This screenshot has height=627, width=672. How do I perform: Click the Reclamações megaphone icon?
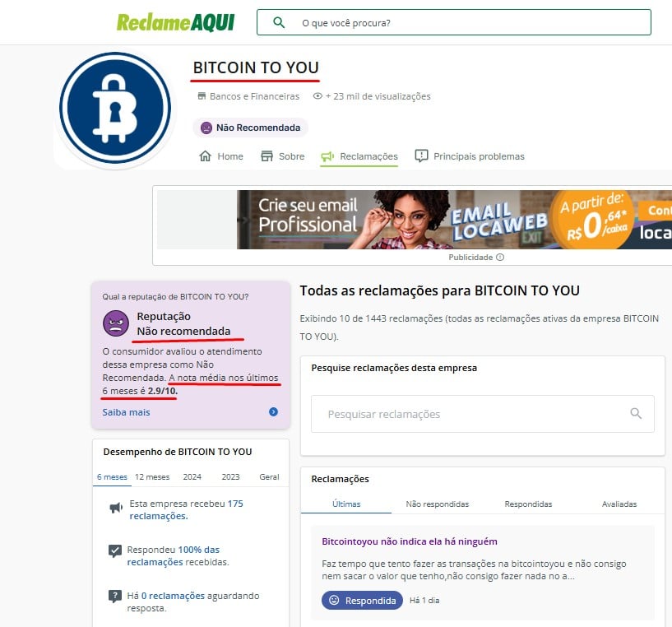point(327,156)
